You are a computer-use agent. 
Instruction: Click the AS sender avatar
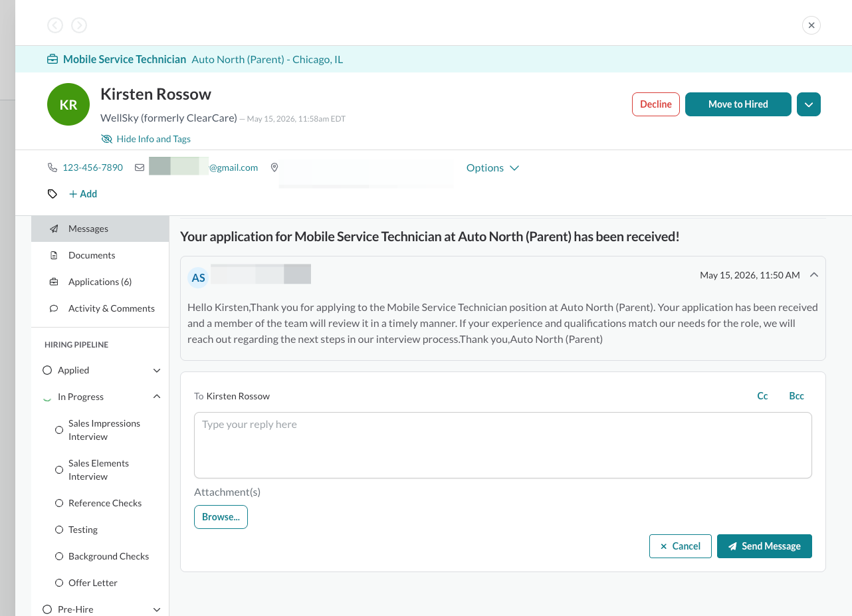(x=198, y=278)
